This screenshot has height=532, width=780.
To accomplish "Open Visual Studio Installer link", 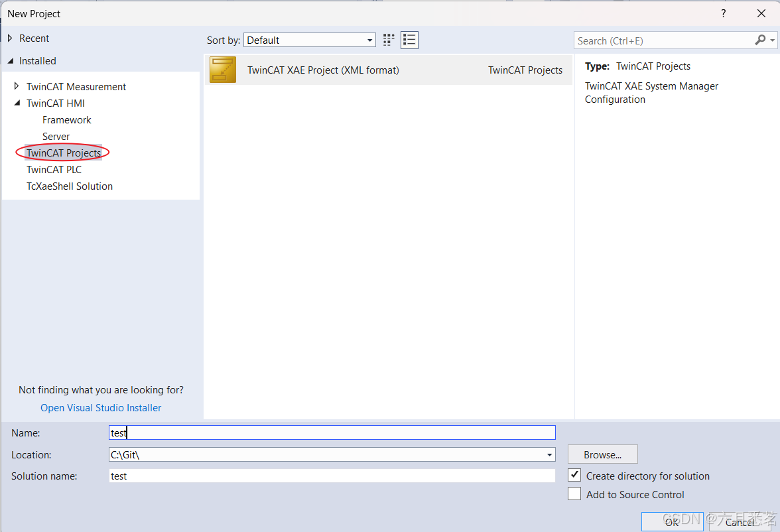I will pyautogui.click(x=101, y=408).
